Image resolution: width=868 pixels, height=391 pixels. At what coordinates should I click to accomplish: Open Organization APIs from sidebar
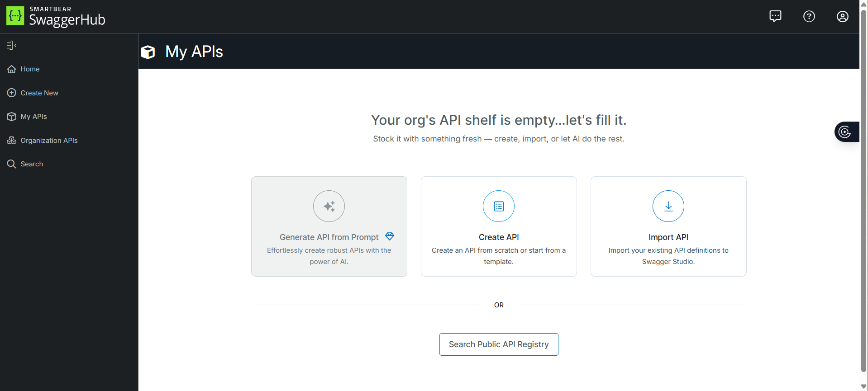(49, 141)
